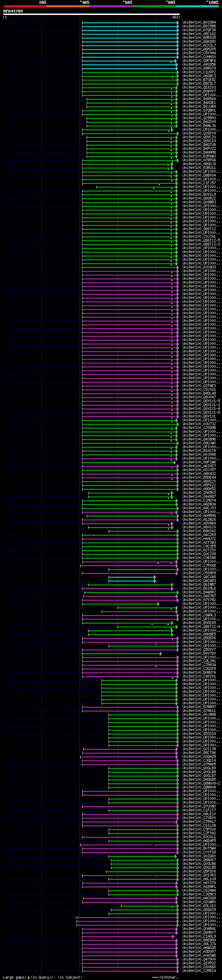This screenshot has width=222, height=980.
Task: Click the UniRef100_C1FJ57 hit name
Action: pyautogui.click(x=199, y=183)
